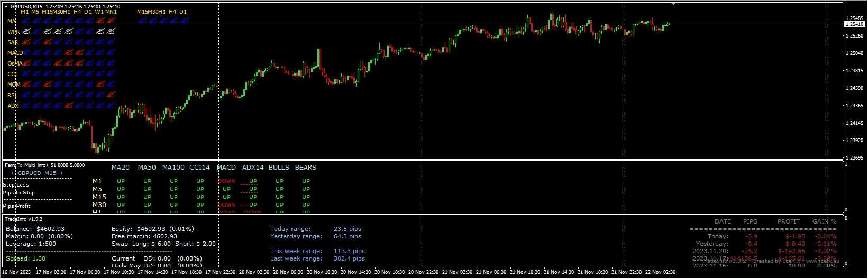Click the white WPR signal icon under MN1
Viewport: 868px width, 279px height.
pyautogui.click(x=111, y=31)
